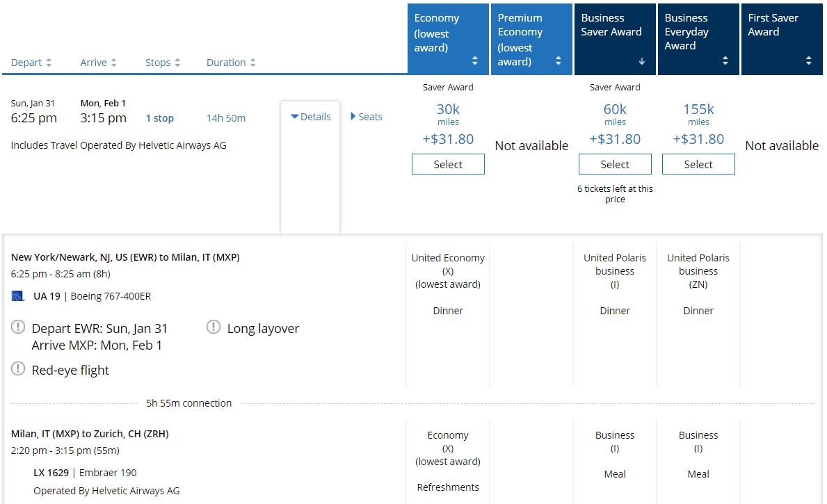
Task: Sort by Business Everyday Award column
Action: tap(725, 61)
